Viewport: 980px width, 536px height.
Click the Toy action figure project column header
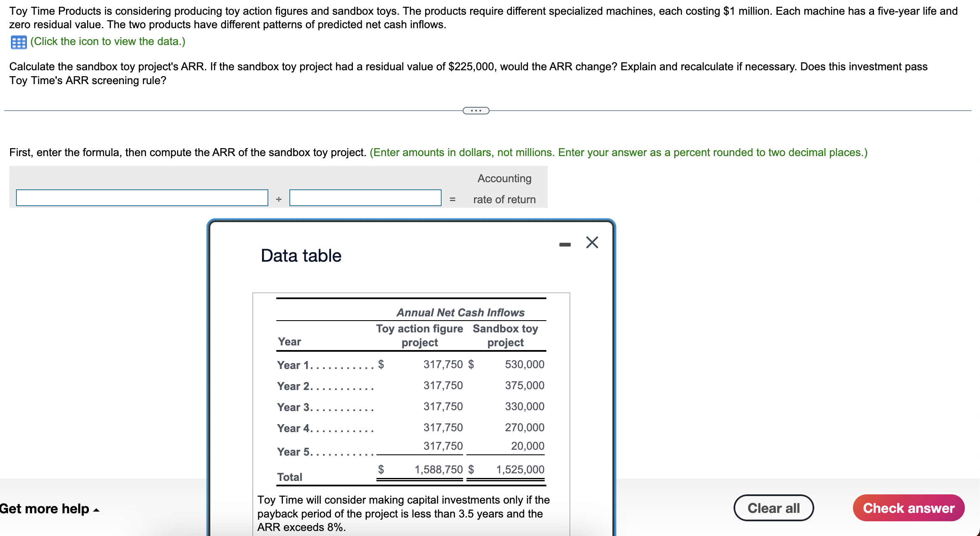click(419, 335)
